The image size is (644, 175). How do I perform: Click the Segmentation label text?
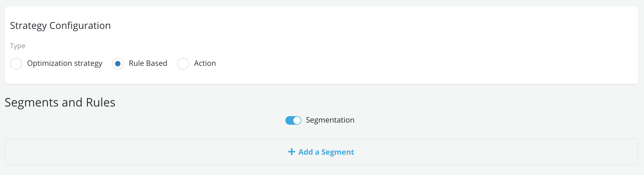coord(330,120)
